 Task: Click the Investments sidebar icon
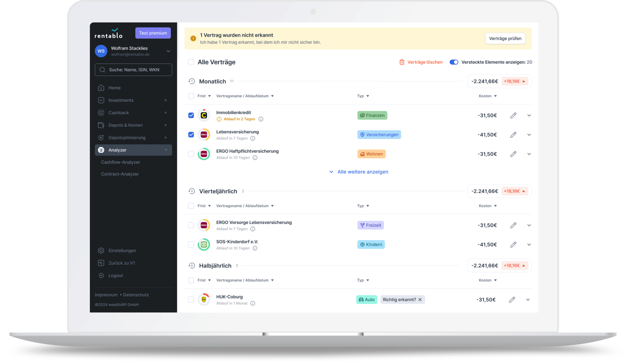click(x=101, y=100)
